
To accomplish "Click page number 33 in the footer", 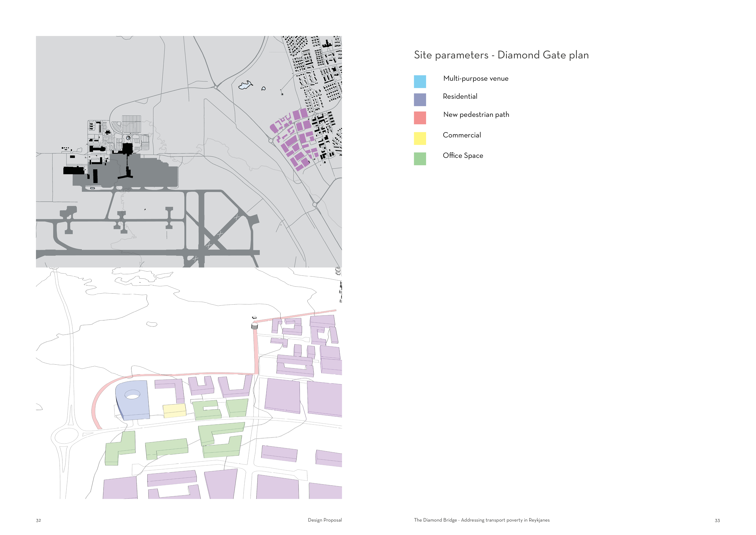I will pos(717,521).
